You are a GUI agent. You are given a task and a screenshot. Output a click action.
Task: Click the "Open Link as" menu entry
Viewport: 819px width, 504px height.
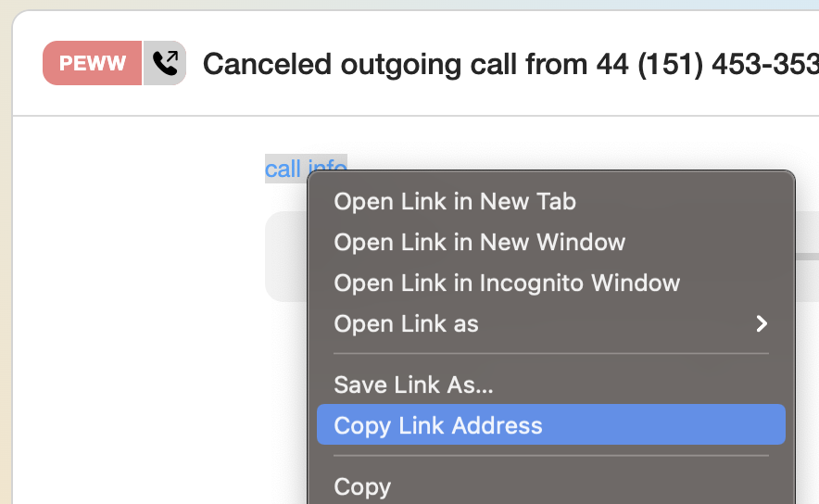pyautogui.click(x=406, y=323)
